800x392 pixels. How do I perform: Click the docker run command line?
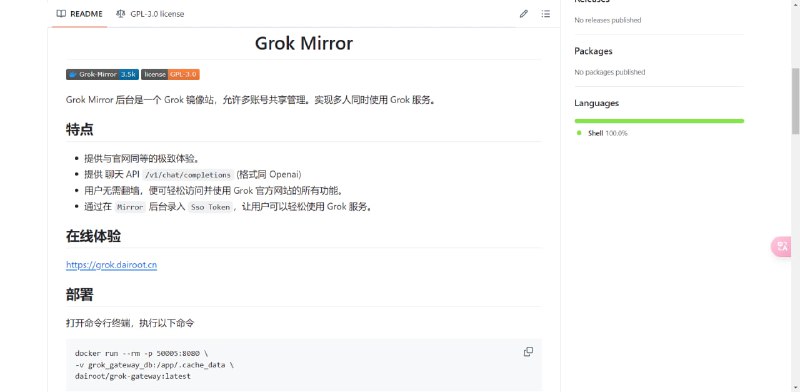(141, 353)
